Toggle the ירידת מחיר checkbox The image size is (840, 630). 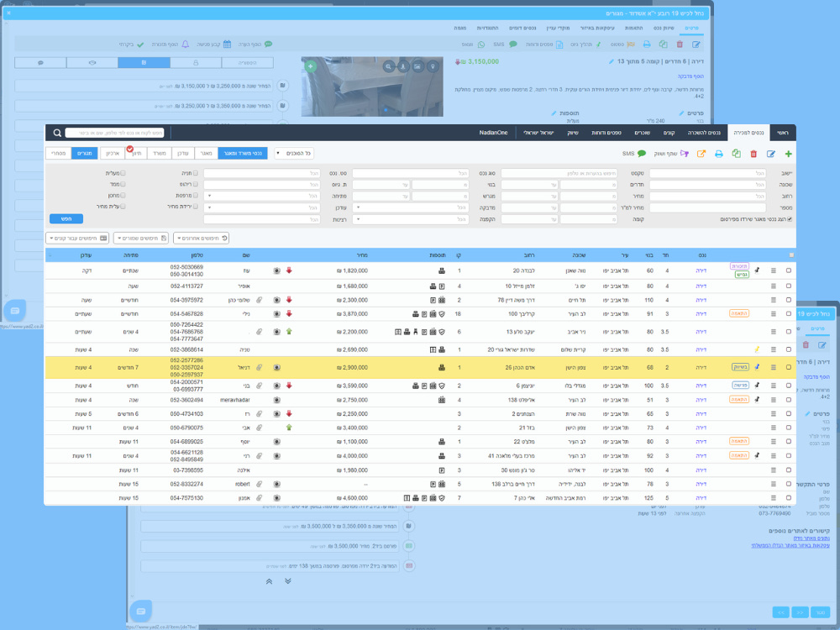(x=196, y=207)
